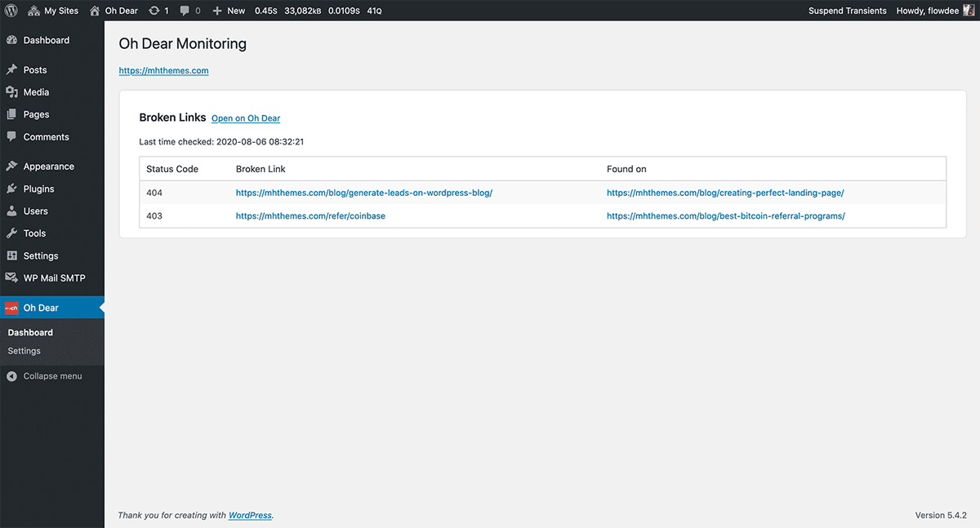Click the Posts pushpin icon
Image resolution: width=980 pixels, height=528 pixels.
11,70
